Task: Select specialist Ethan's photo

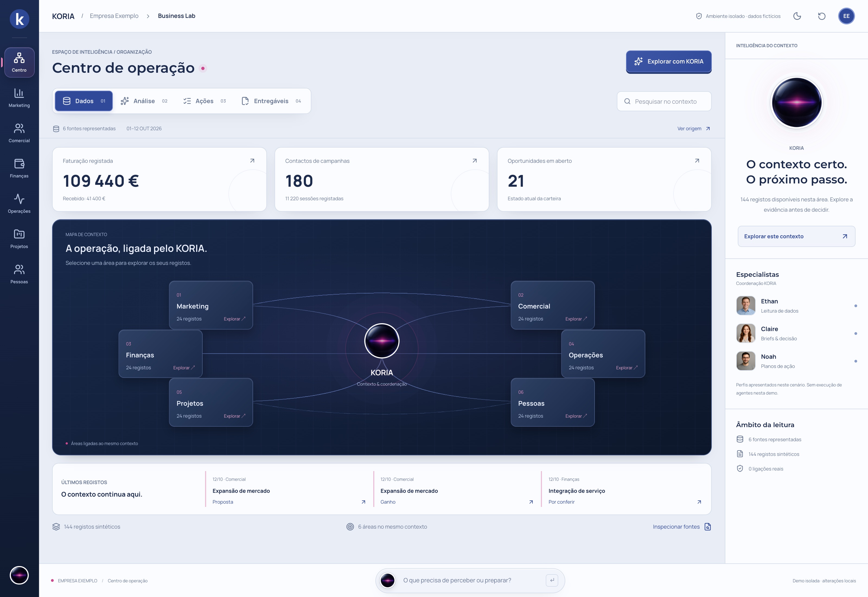Action: 746,306
